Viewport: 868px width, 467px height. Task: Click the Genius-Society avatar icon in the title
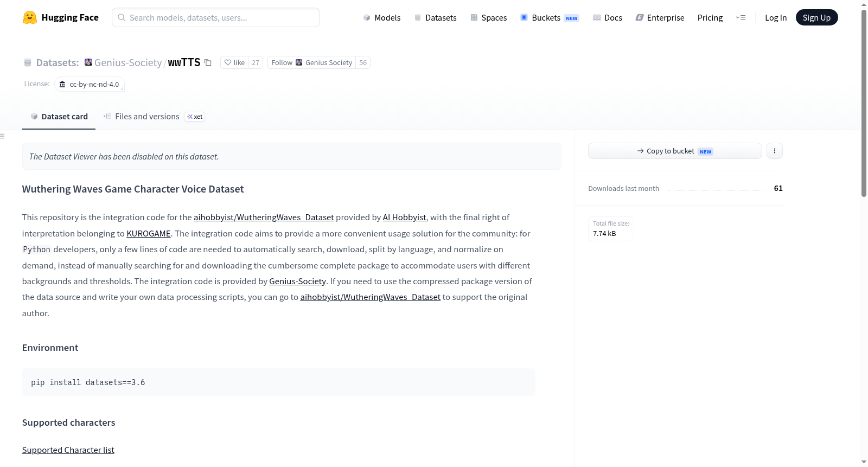[x=88, y=62]
